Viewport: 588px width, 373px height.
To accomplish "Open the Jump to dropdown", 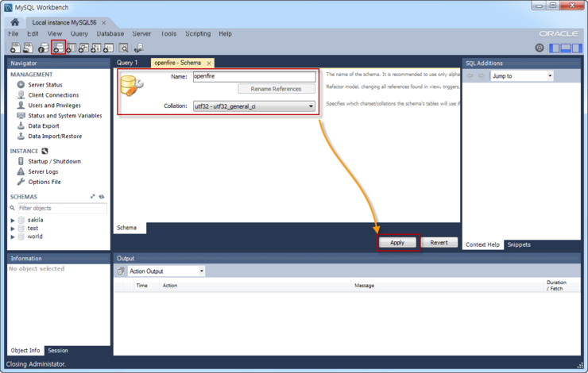I will point(521,76).
